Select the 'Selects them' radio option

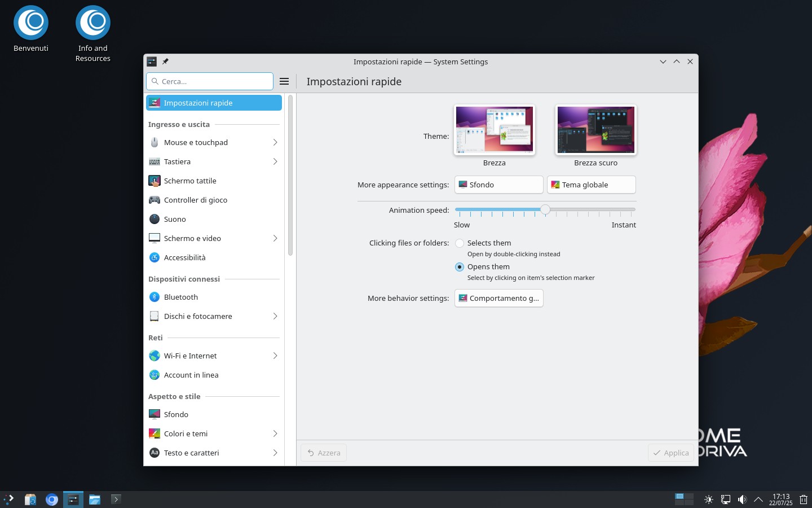[x=460, y=243]
